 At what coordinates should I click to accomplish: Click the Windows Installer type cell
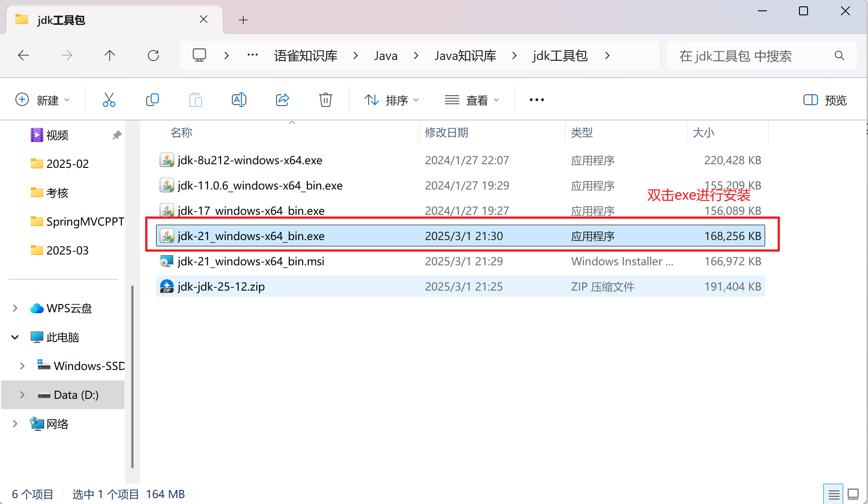pos(622,261)
